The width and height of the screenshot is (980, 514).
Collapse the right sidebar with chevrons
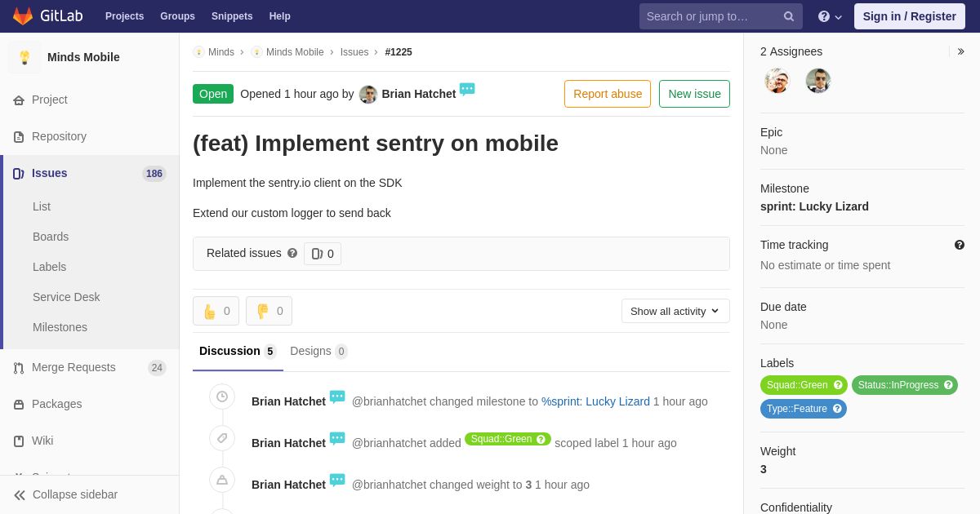click(x=960, y=51)
